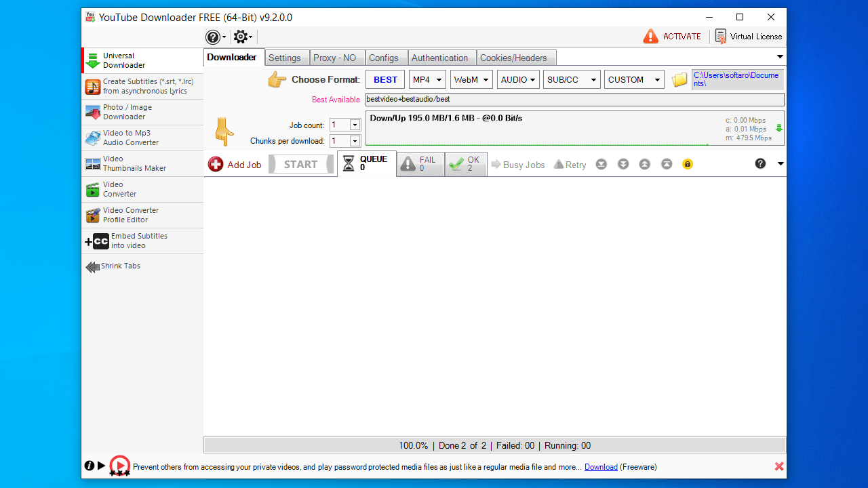Click the info icon in bottom banner
868x488 pixels.
click(x=89, y=466)
